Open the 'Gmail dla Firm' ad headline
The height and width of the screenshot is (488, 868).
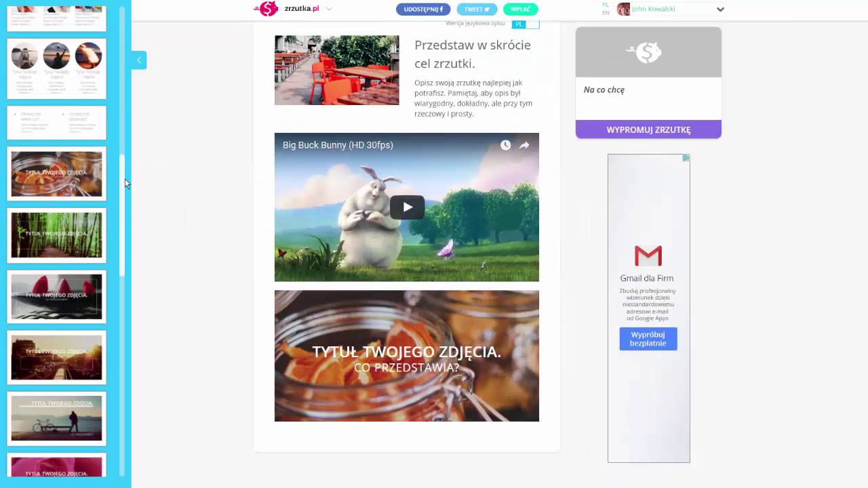[x=647, y=278]
